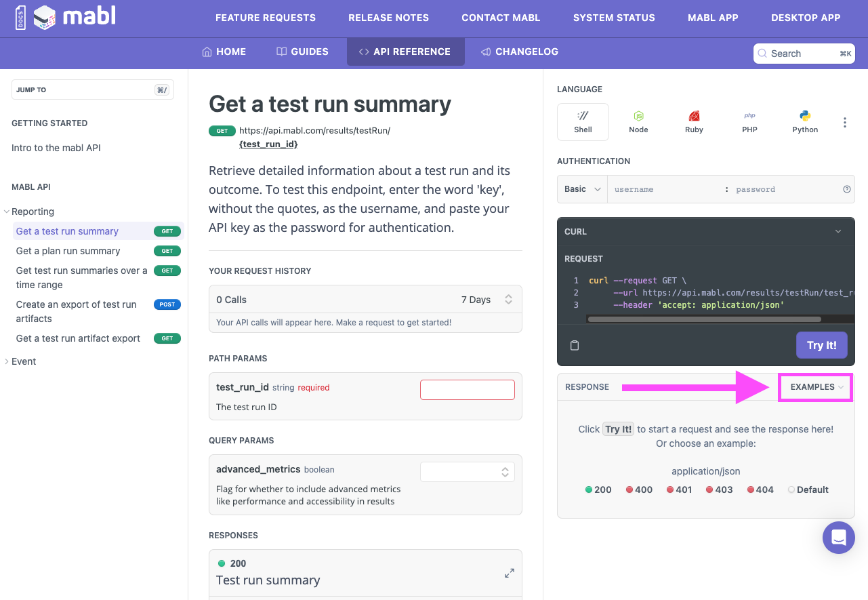Click the test_run_id input field
The height and width of the screenshot is (600, 868).
(468, 390)
